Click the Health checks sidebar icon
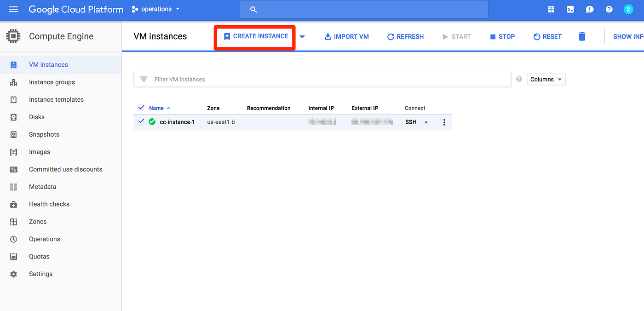The height and width of the screenshot is (311, 644). click(x=13, y=204)
